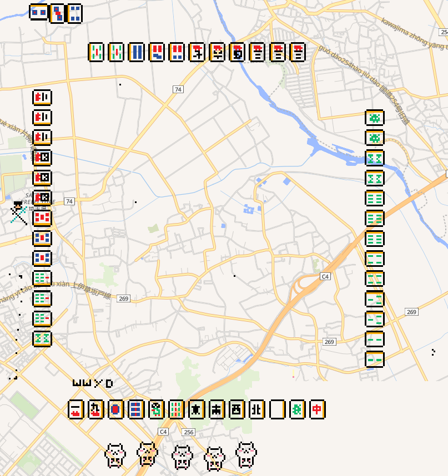Select the sideways two-dot tile at top-left
The image size is (448, 476).
pyautogui.click(x=39, y=12)
